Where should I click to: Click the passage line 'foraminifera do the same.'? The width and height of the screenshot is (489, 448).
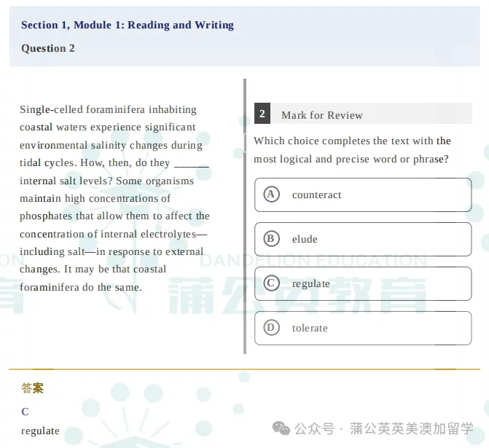[81, 287]
